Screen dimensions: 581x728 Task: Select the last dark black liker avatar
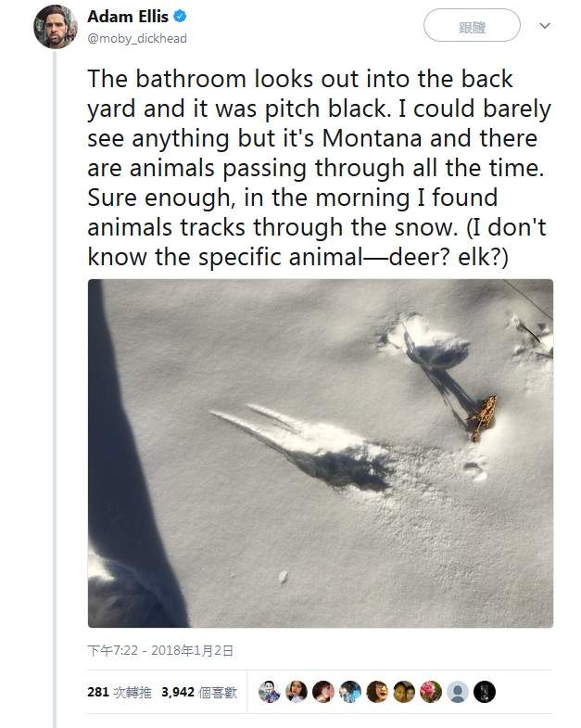(485, 692)
